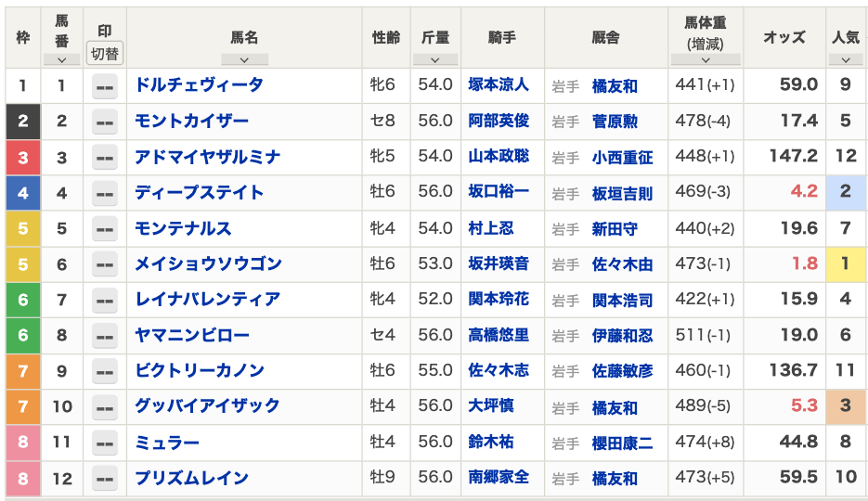Open the 斤量 sort dropdown
This screenshot has width=868, height=501.
tap(435, 59)
